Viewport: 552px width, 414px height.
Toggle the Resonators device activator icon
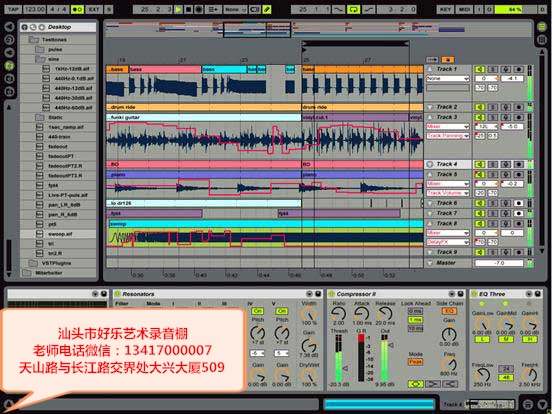[x=118, y=294]
